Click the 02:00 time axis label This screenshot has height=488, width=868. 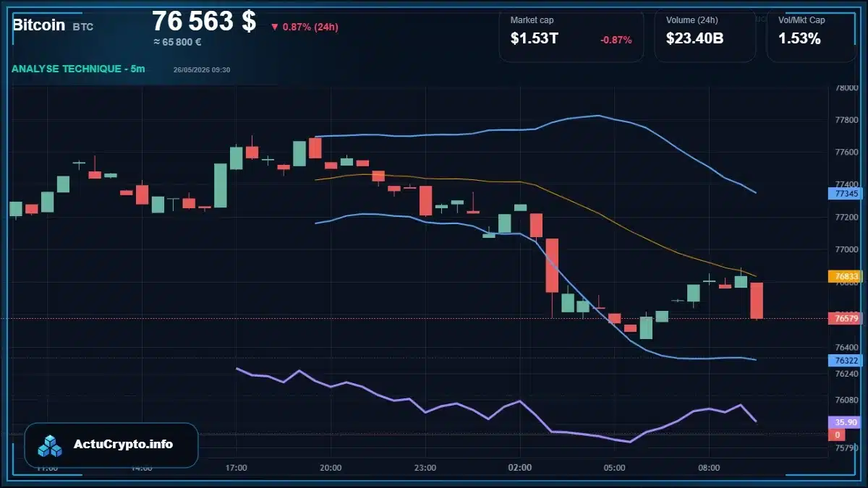click(520, 468)
